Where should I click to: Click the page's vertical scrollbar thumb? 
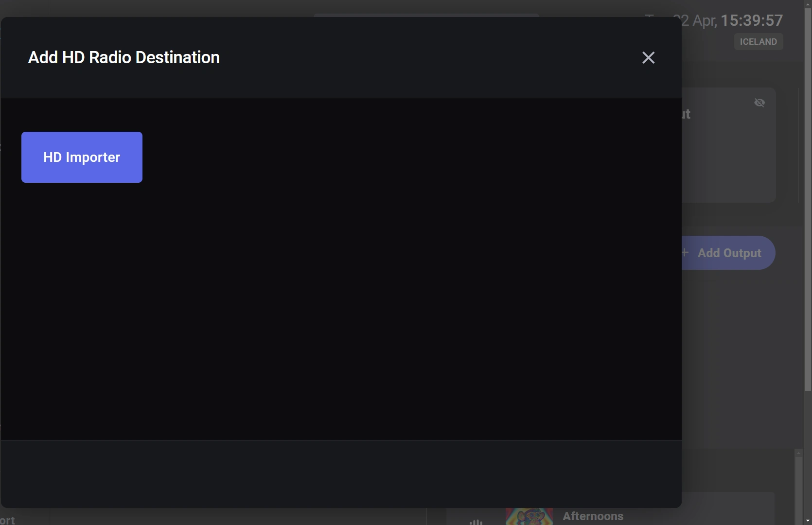808,199
